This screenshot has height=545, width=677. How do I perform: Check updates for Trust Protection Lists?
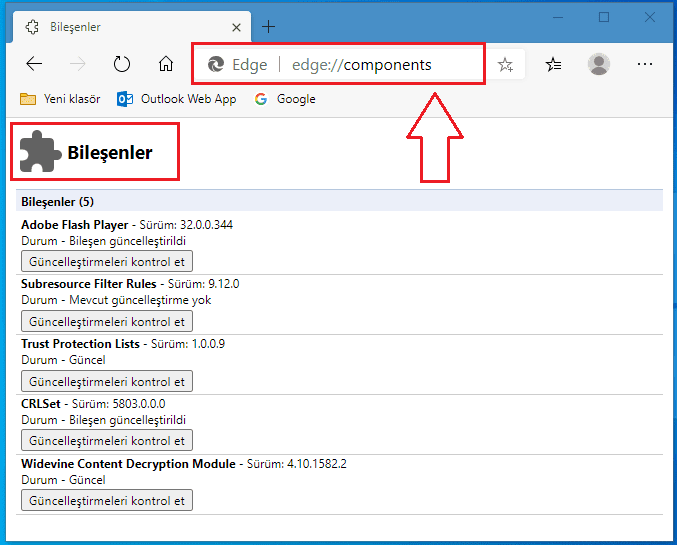[x=107, y=381]
